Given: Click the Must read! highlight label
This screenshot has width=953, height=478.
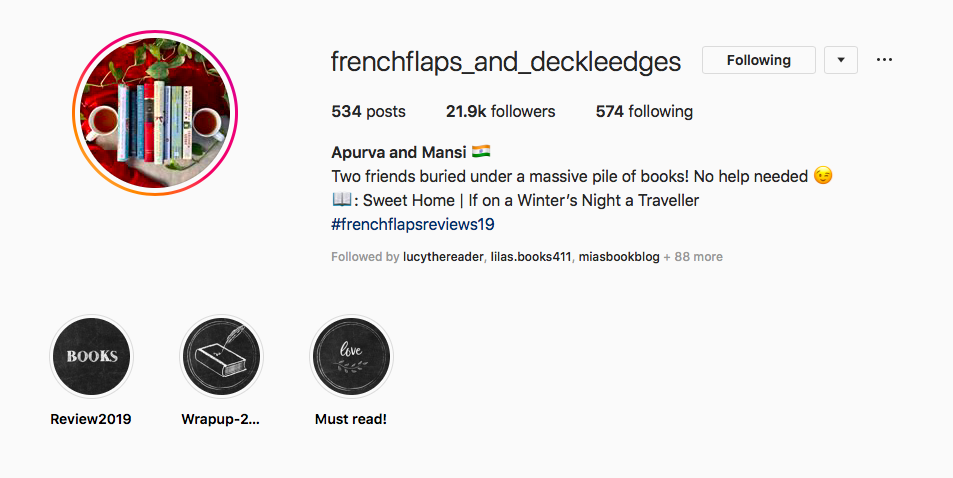Looking at the screenshot, I should pos(351,419).
